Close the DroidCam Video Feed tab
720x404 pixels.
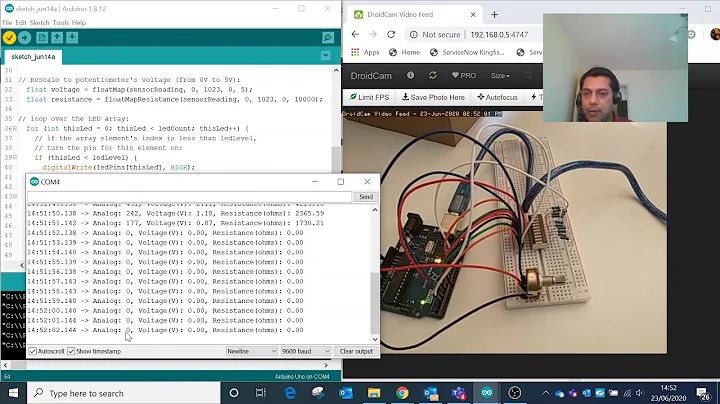coord(473,15)
